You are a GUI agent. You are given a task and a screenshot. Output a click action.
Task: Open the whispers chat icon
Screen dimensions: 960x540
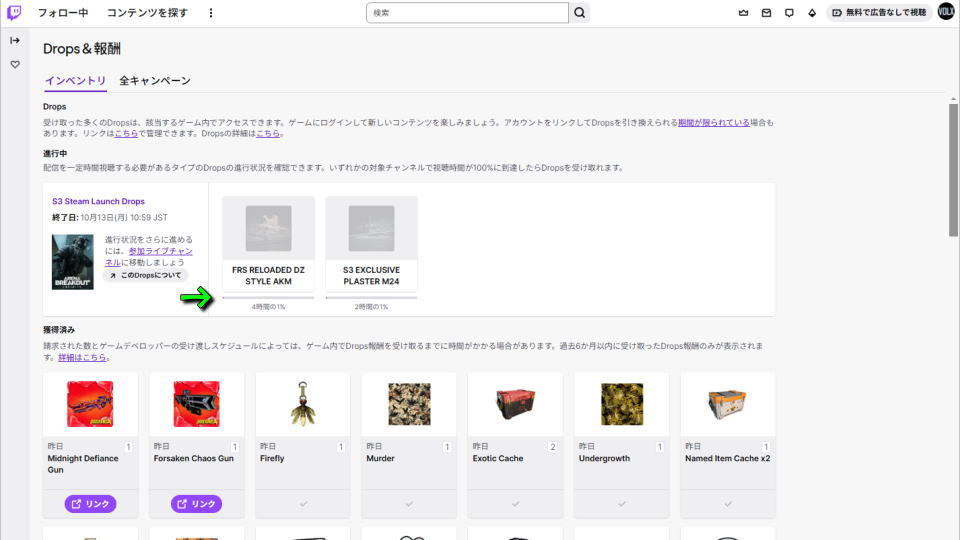tap(789, 13)
